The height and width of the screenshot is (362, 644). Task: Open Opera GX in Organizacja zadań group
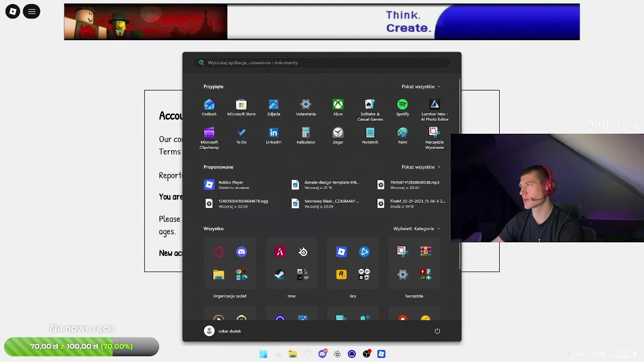pos(218,252)
